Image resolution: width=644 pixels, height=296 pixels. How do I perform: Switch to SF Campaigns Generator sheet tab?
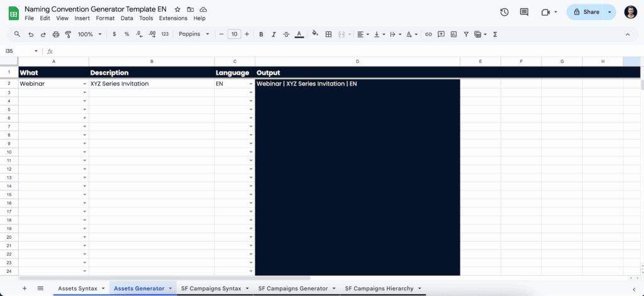(x=293, y=288)
